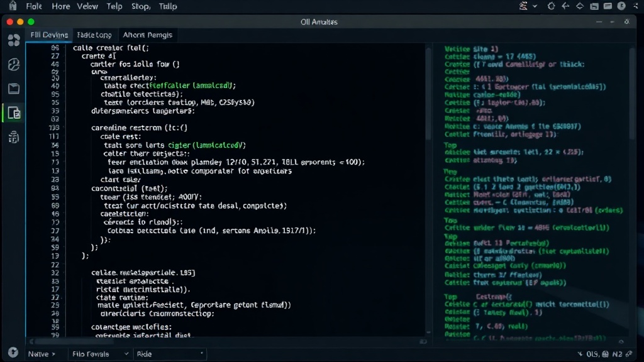Switch to the Flalctong tab
This screenshot has height=362, width=644.
(x=94, y=35)
